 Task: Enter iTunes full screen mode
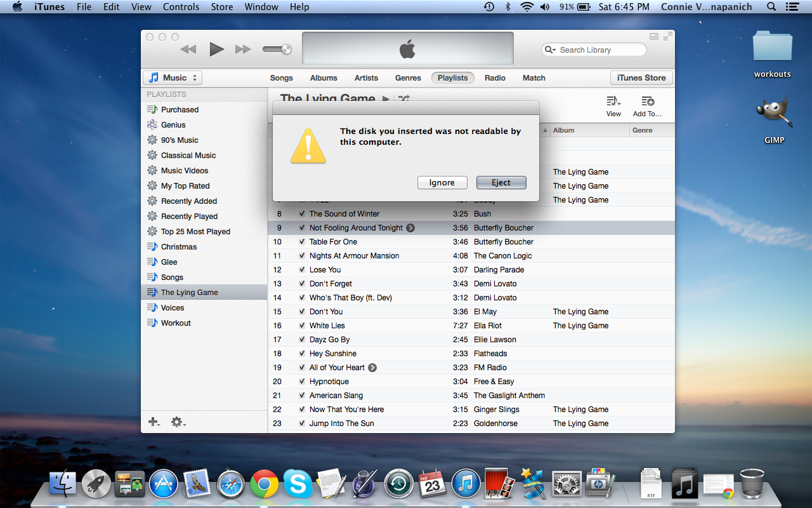[x=667, y=37]
